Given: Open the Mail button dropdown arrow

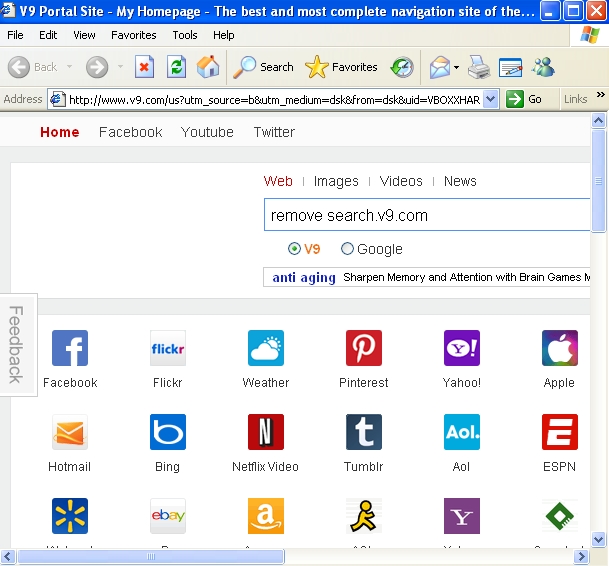Looking at the screenshot, I should click(456, 68).
